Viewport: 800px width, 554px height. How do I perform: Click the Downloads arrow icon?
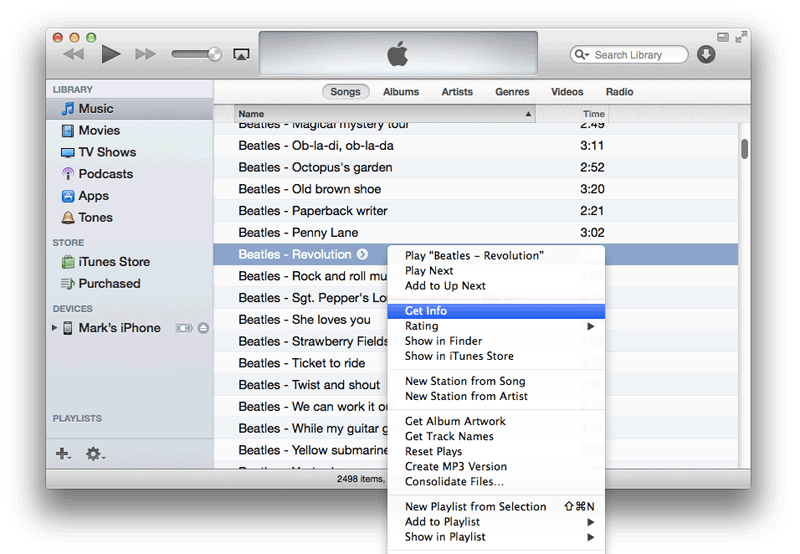[706, 54]
